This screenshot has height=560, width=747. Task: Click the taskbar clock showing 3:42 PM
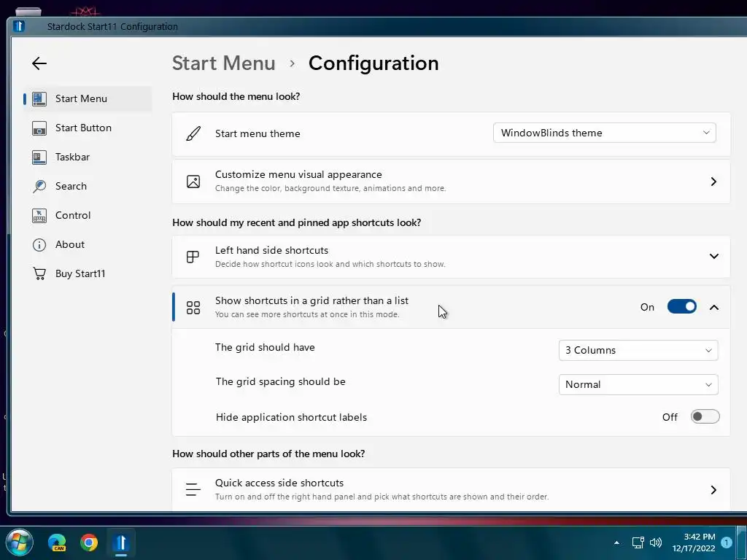coord(700,537)
